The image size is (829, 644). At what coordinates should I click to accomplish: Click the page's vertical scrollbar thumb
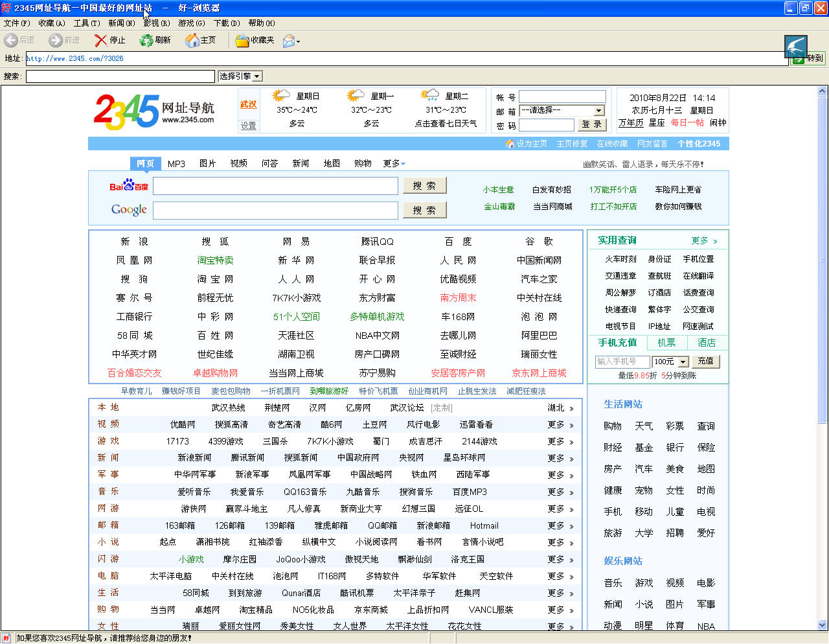[823, 259]
